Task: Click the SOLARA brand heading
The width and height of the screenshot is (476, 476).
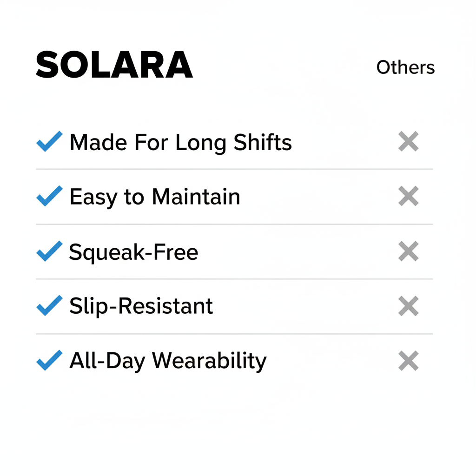Action: click(x=114, y=65)
